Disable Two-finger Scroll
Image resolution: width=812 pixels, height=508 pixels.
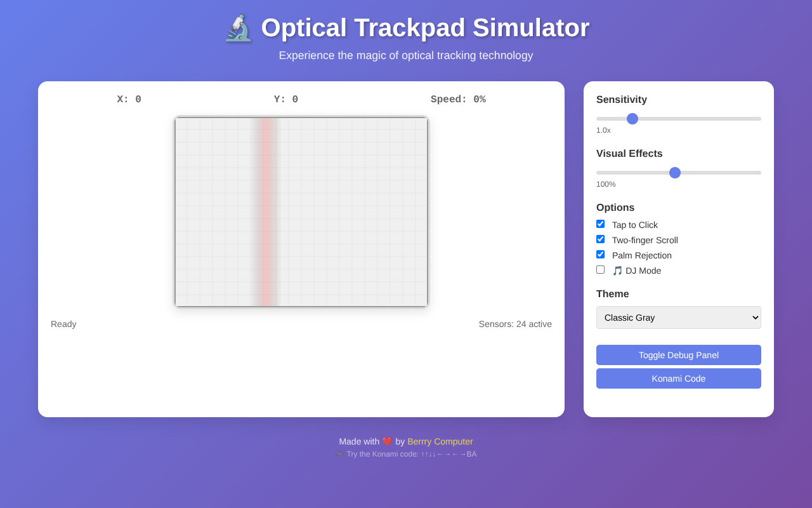click(600, 239)
